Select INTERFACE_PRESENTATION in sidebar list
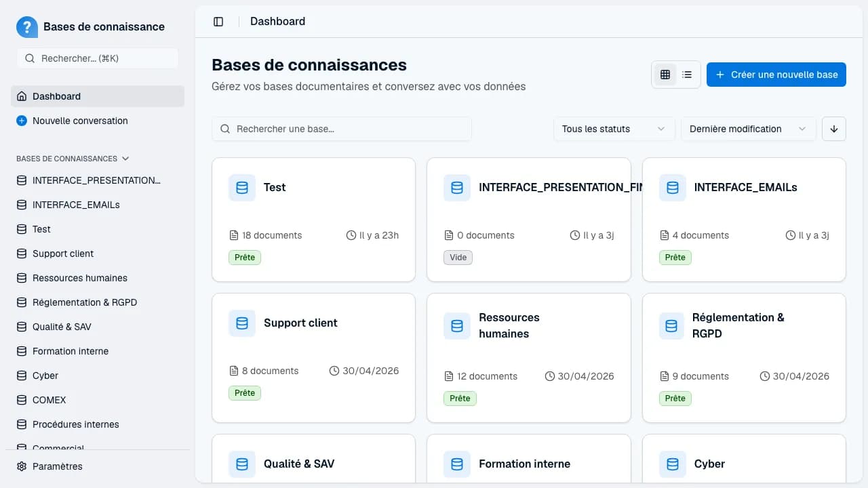 (98, 180)
